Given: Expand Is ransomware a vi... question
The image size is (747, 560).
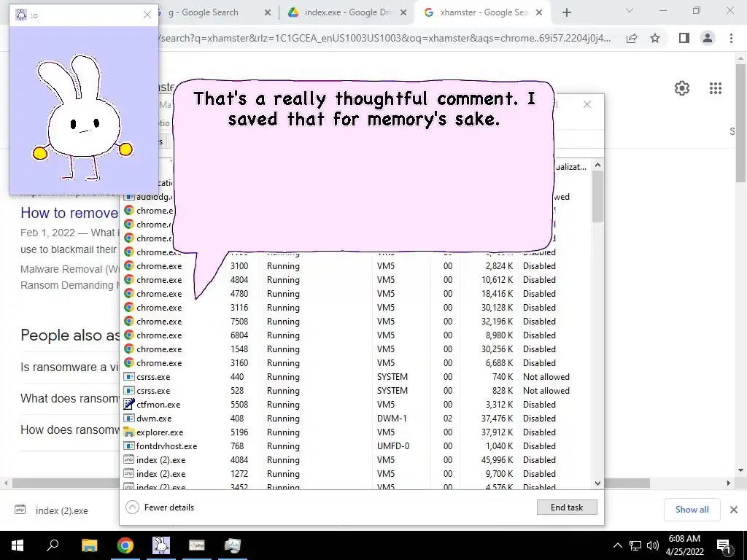Looking at the screenshot, I should coord(69,367).
